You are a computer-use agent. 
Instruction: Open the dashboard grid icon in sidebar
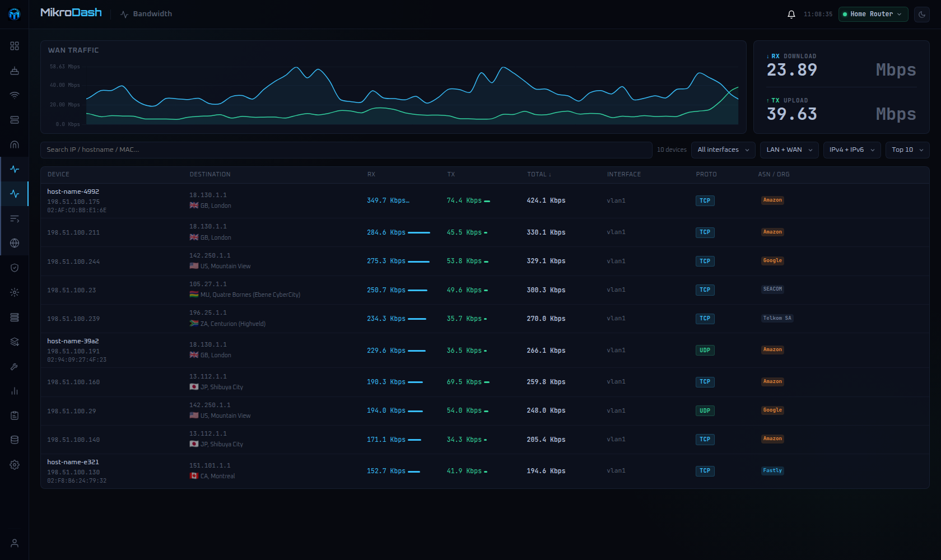point(15,46)
